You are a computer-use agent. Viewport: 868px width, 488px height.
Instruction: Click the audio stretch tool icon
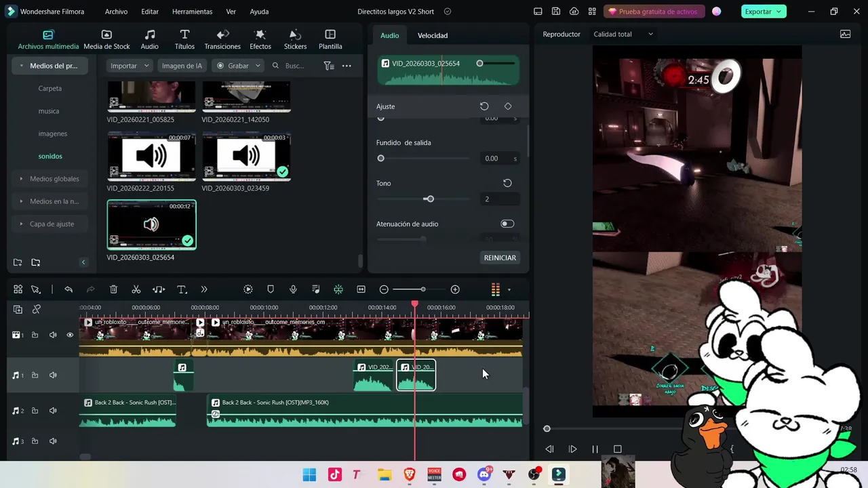(x=159, y=289)
